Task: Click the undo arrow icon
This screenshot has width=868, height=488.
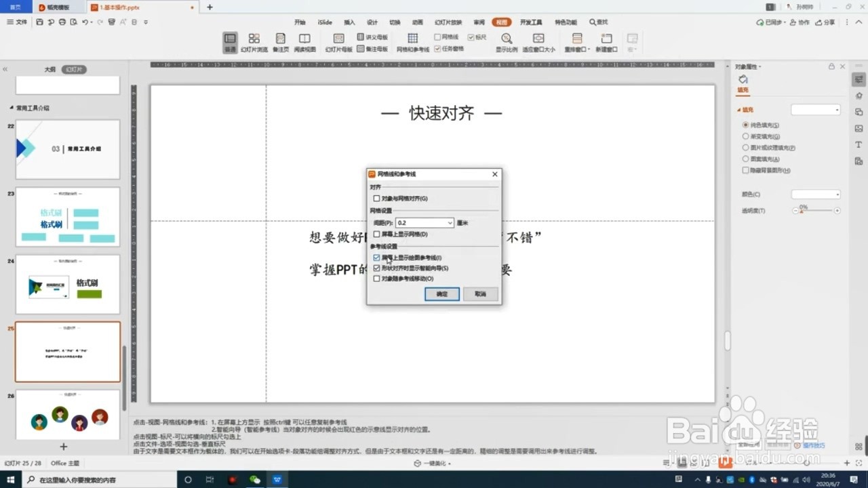Action: click(x=85, y=22)
